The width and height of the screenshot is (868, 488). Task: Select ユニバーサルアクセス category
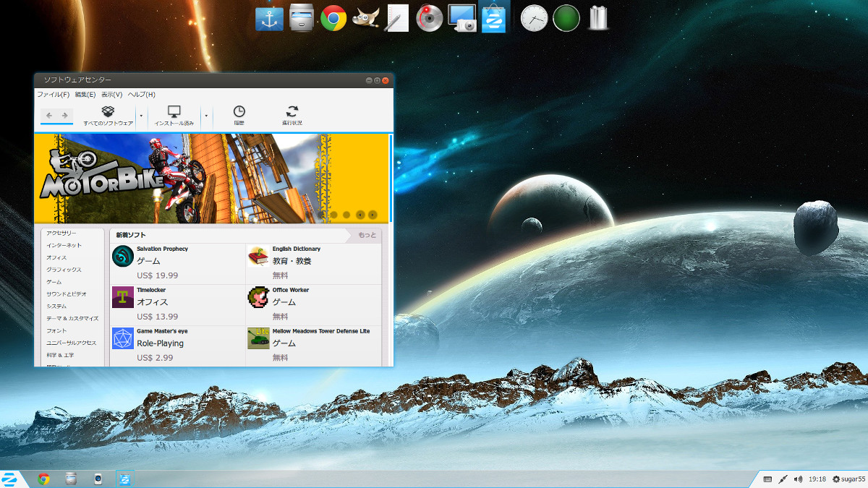[x=72, y=343]
